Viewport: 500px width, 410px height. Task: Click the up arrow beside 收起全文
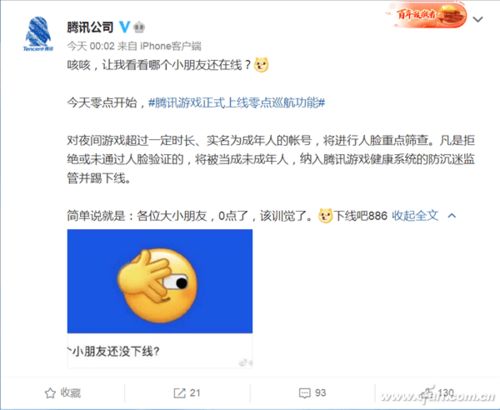(452, 216)
